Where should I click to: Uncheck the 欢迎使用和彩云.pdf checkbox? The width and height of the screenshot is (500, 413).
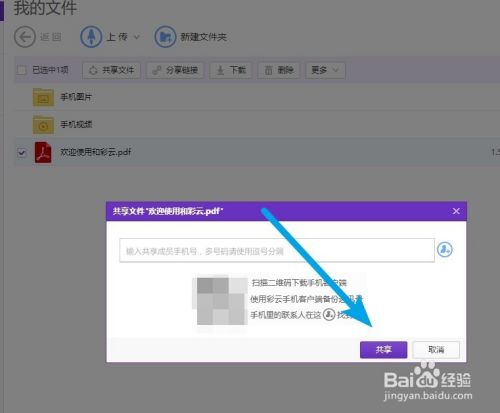[22, 153]
